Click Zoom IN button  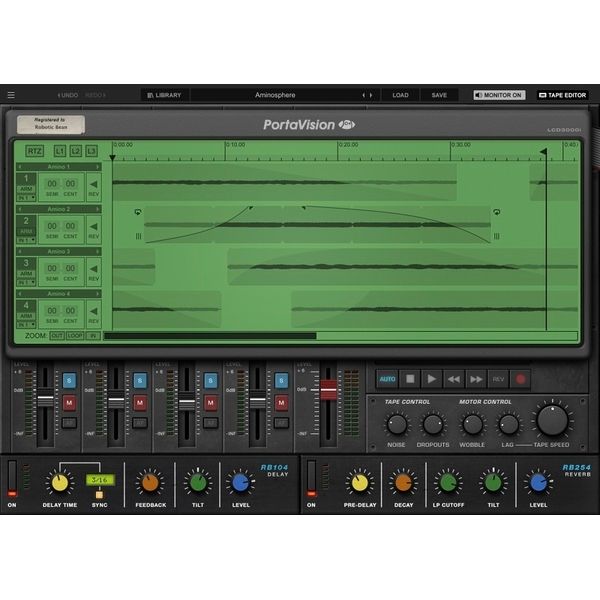[93, 336]
